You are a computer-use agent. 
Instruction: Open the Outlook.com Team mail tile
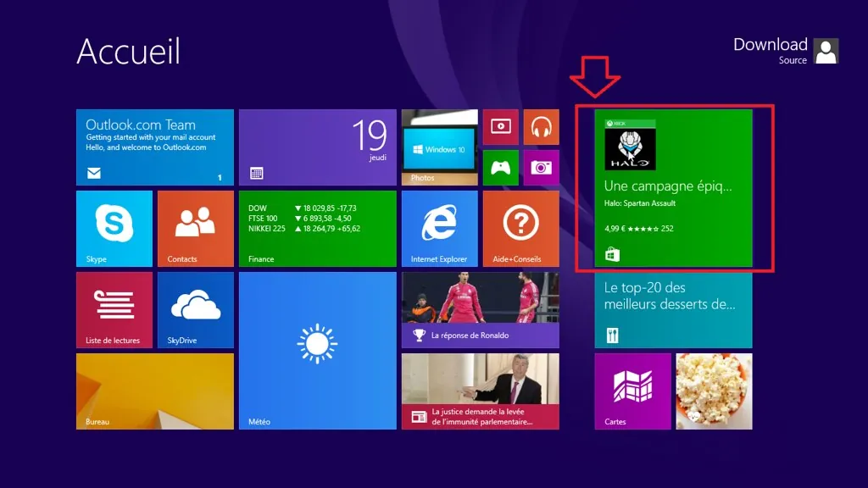tap(155, 147)
